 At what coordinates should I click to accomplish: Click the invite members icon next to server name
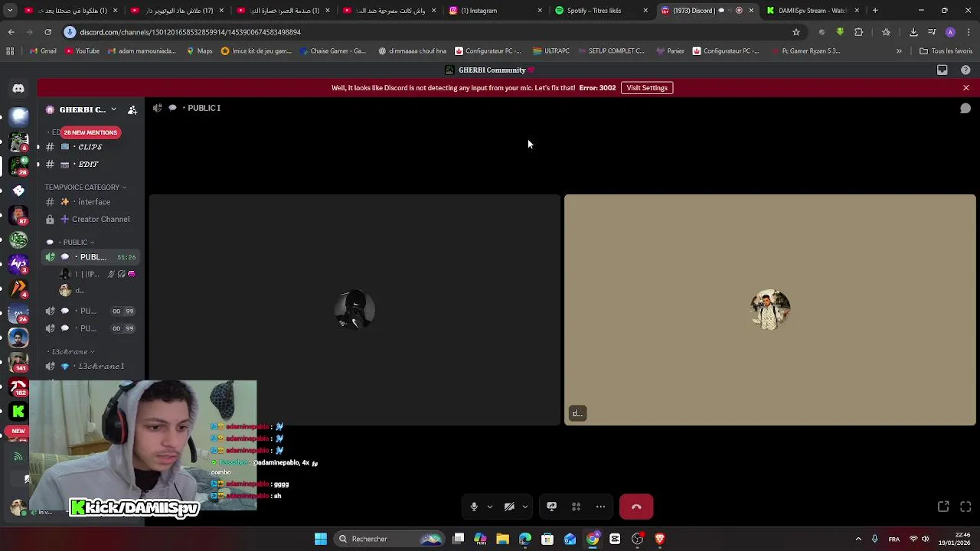(132, 109)
